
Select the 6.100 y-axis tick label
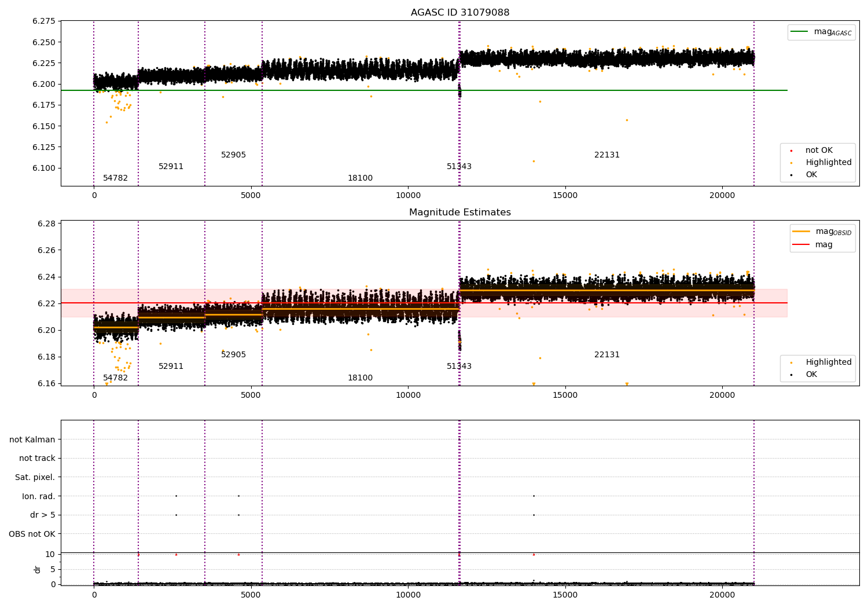click(x=44, y=169)
